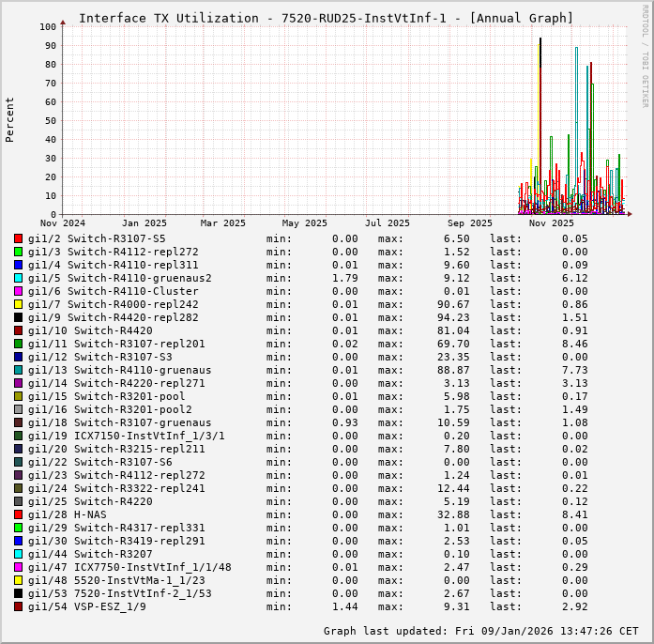
Task: Click the black swatch next to gi1/9 Switch-R4420-repl282
Action: 18,317
